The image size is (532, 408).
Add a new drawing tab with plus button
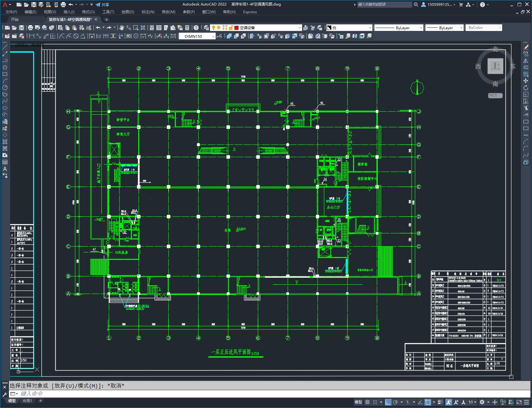pos(107,19)
